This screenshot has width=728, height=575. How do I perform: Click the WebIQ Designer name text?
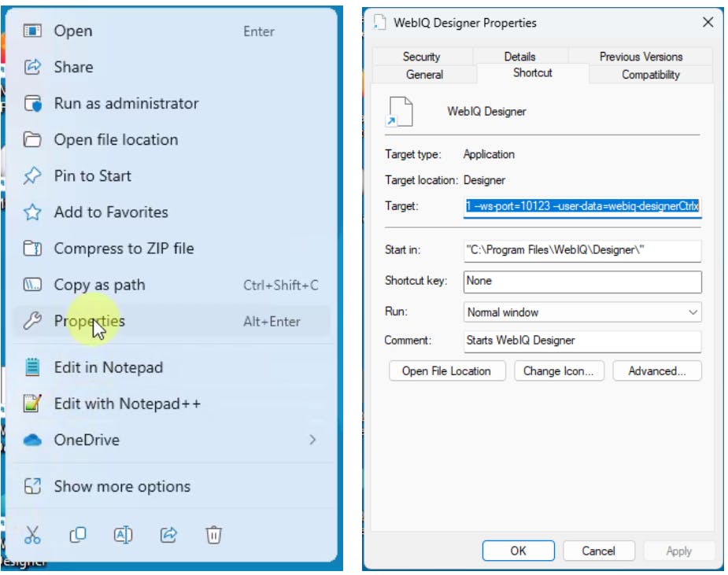pyautogui.click(x=486, y=112)
